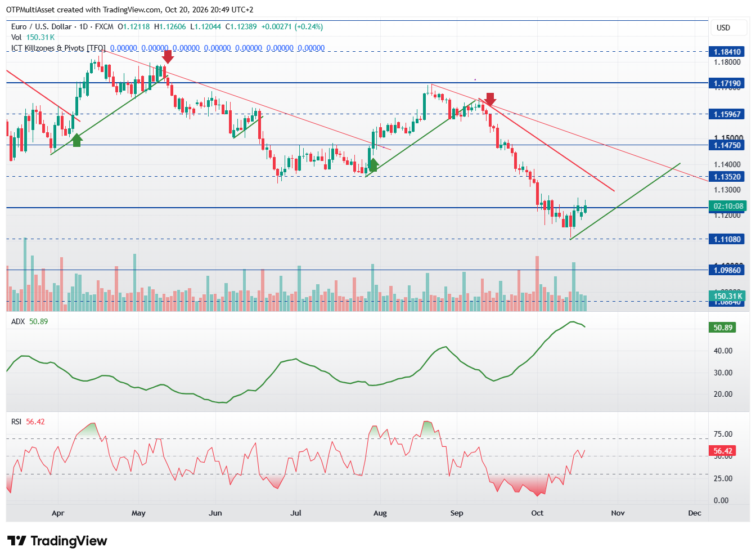This screenshot has width=756, height=560.
Task: Select the 40.00 ADX scale value
Action: [723, 351]
